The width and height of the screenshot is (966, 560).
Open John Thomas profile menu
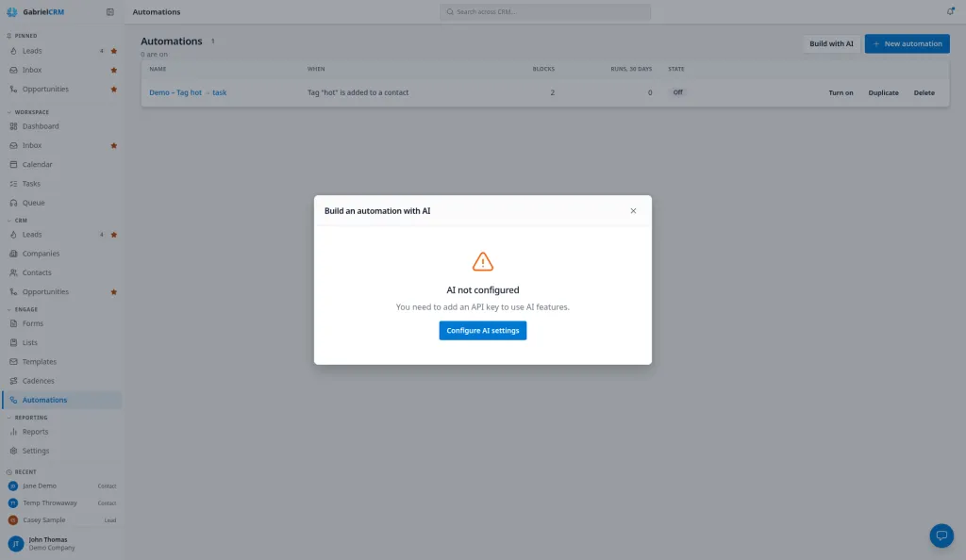pyautogui.click(x=61, y=543)
